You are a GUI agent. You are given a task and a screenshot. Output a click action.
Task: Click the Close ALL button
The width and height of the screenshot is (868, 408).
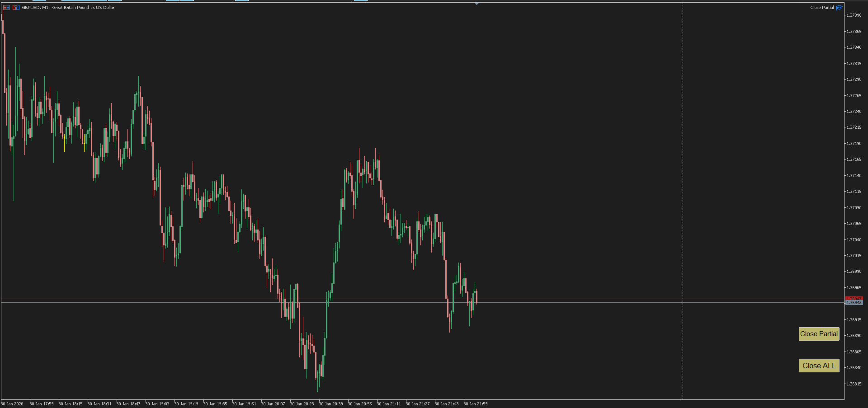click(819, 366)
